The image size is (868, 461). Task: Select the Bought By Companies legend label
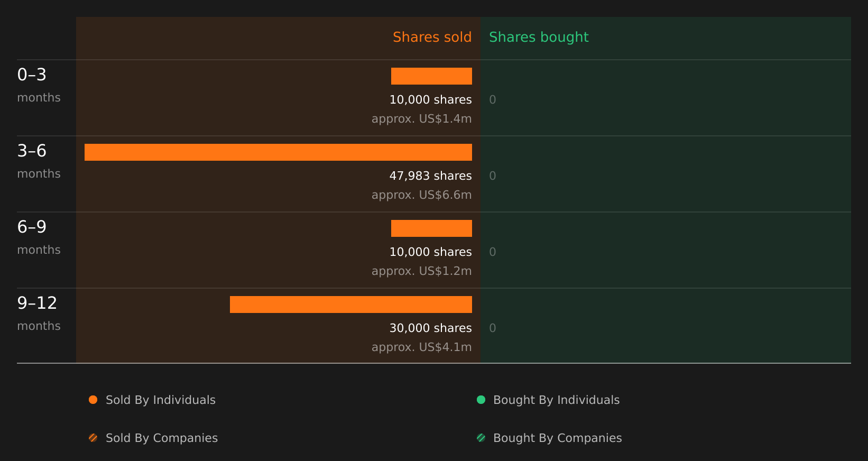click(558, 438)
